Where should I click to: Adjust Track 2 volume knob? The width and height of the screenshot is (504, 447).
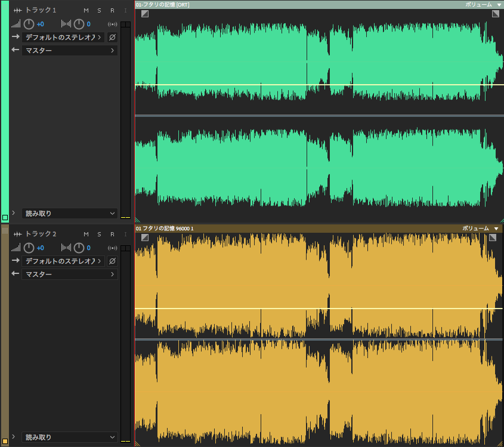click(29, 248)
